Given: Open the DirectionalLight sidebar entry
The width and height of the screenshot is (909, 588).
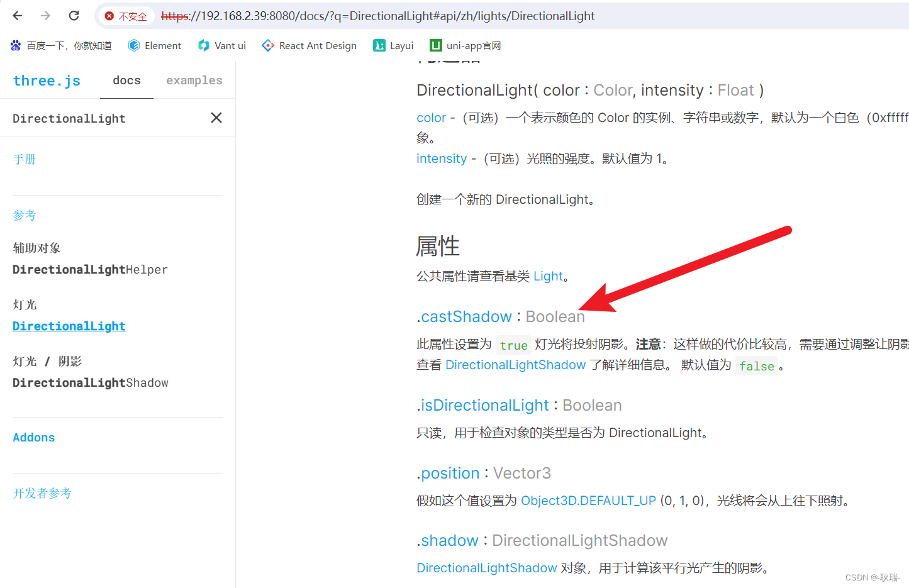Looking at the screenshot, I should (69, 326).
